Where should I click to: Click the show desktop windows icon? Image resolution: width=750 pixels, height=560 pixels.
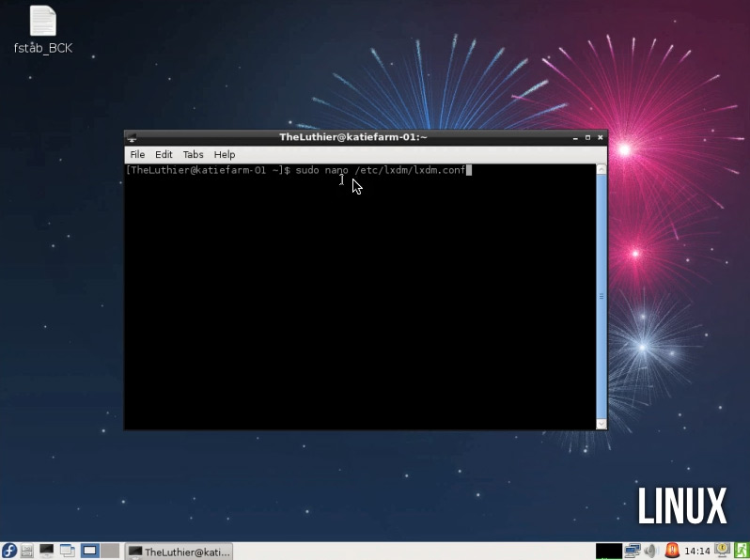(68, 551)
